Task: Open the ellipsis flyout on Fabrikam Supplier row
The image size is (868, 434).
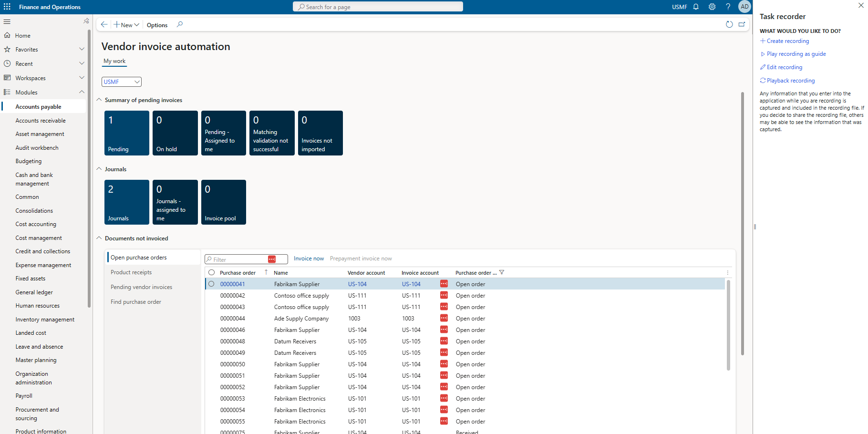Action: point(444,283)
